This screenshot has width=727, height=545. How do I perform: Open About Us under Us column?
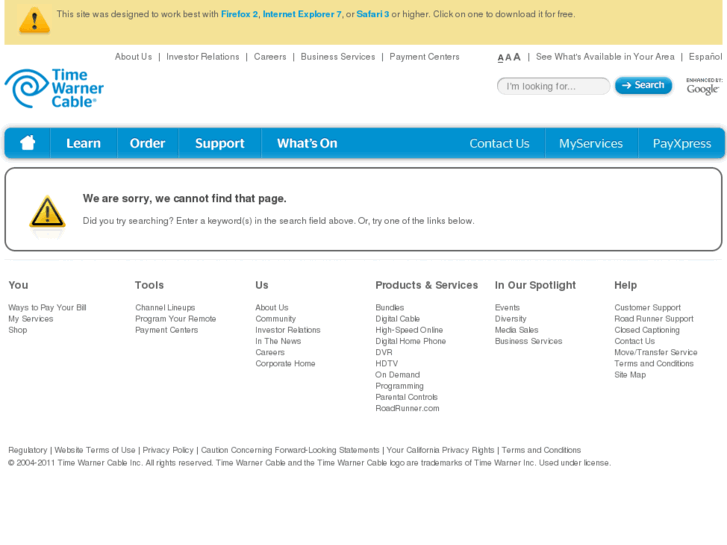coord(272,308)
